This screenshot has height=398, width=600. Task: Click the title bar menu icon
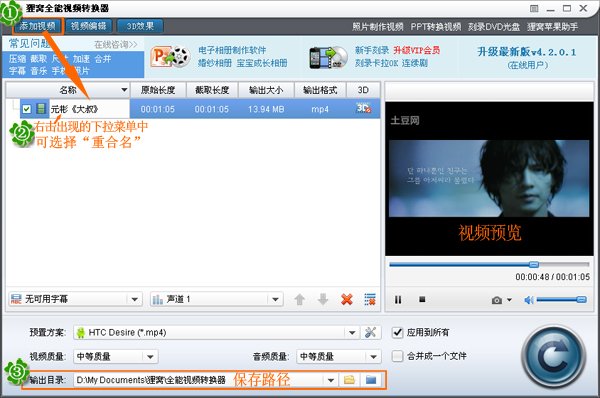point(534,8)
